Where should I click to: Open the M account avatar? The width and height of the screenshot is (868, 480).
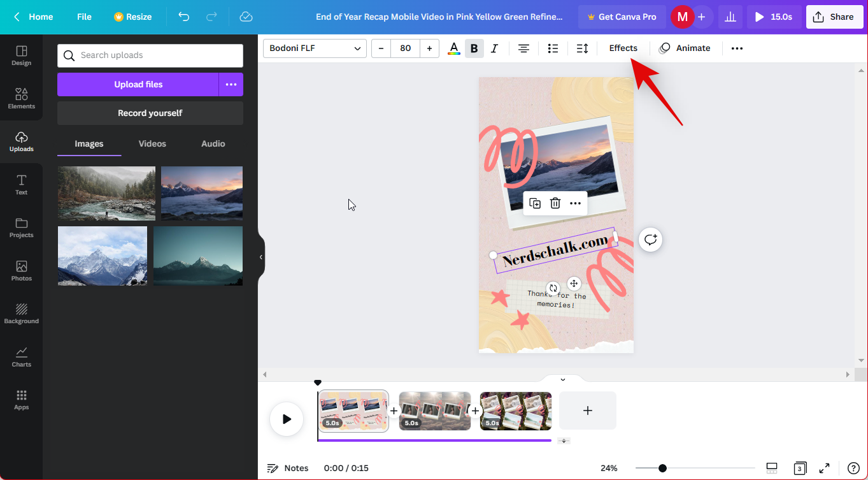click(682, 17)
